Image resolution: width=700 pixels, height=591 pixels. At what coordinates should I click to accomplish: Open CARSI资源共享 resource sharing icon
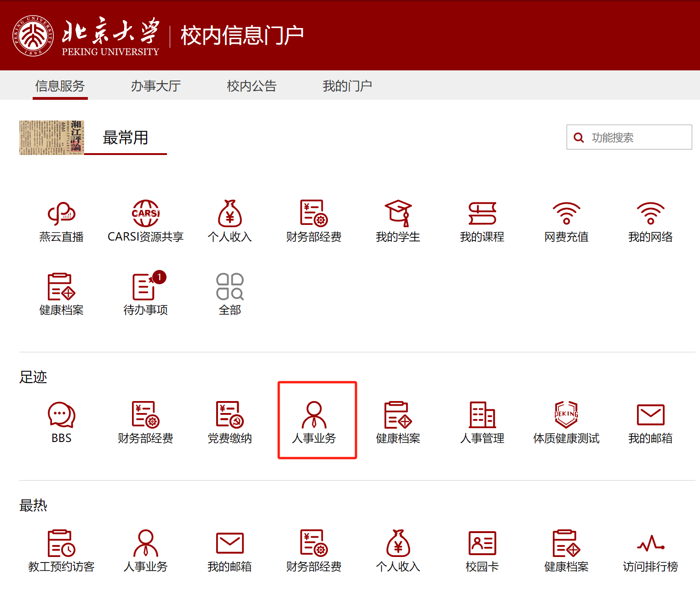click(145, 214)
